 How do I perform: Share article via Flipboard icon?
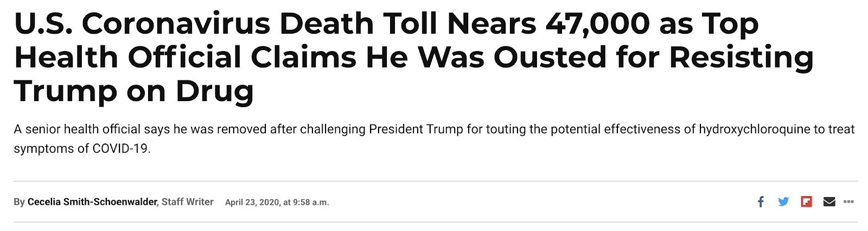806,202
